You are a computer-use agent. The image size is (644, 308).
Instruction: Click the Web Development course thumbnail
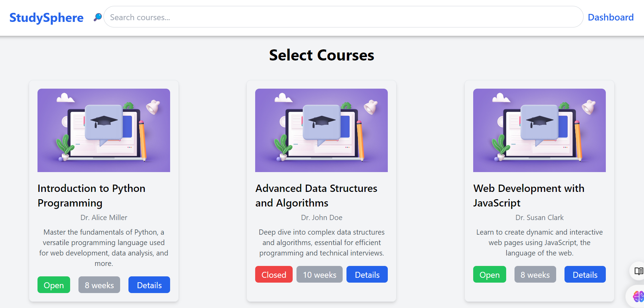point(539,130)
